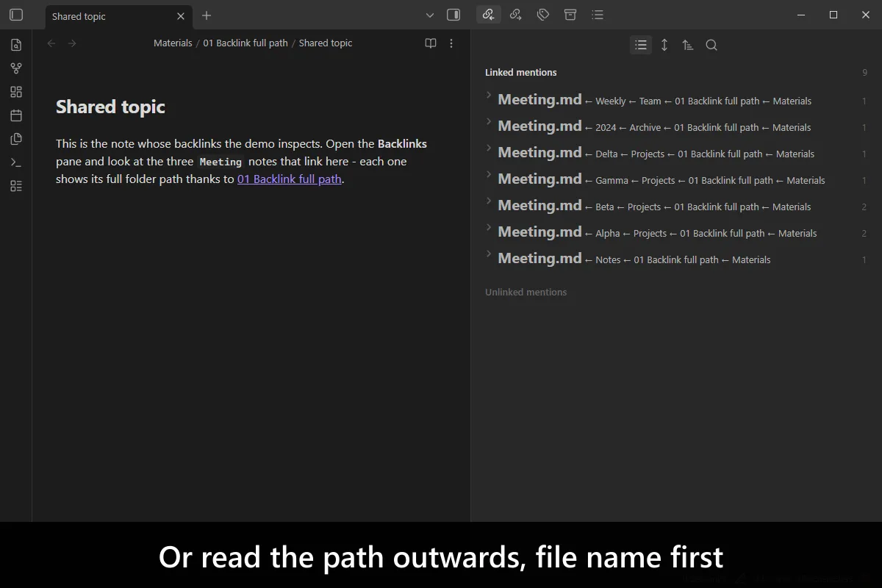The width and height of the screenshot is (882, 588).
Task: Expand the Beta Projects Meeting.md backlink
Action: coord(489,201)
